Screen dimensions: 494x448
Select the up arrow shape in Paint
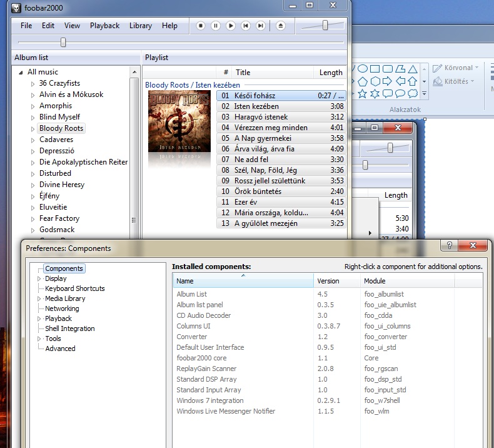pos(413,81)
